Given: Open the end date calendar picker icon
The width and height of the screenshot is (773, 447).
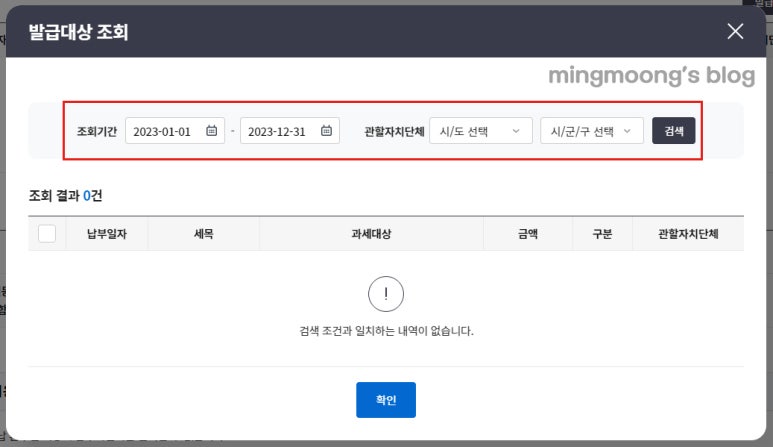Looking at the screenshot, I should tap(326, 131).
